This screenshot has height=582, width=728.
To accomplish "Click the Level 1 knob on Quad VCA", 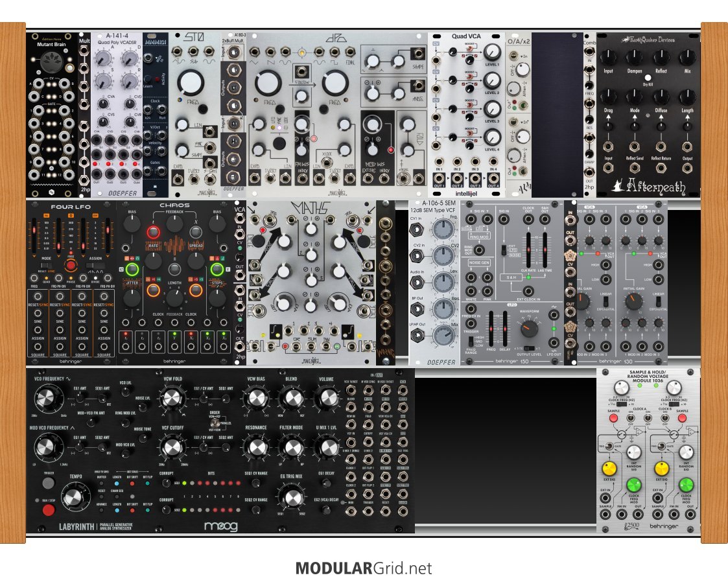I will click(x=491, y=52).
